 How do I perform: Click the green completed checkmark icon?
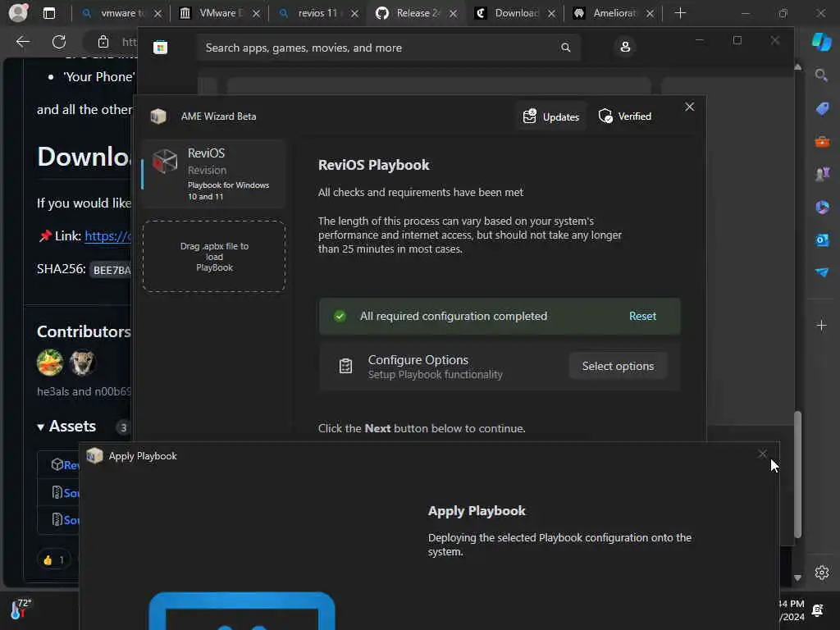(x=340, y=316)
